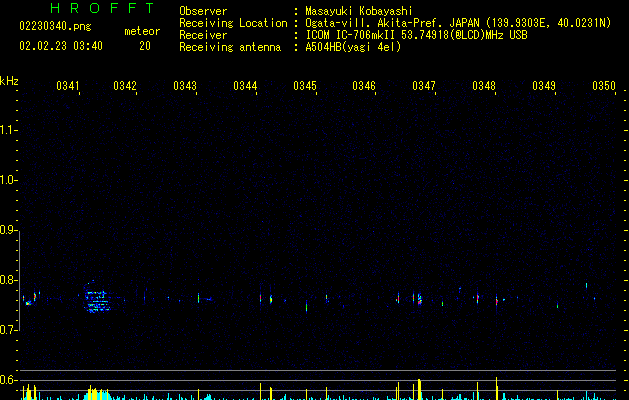Click the HROFFT title text
629x400 pixels.
(103, 8)
